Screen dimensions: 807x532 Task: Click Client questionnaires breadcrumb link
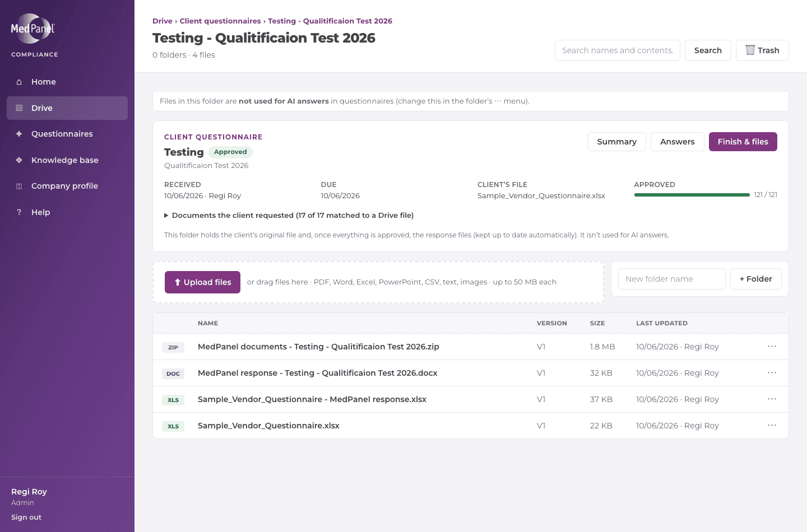click(x=220, y=21)
